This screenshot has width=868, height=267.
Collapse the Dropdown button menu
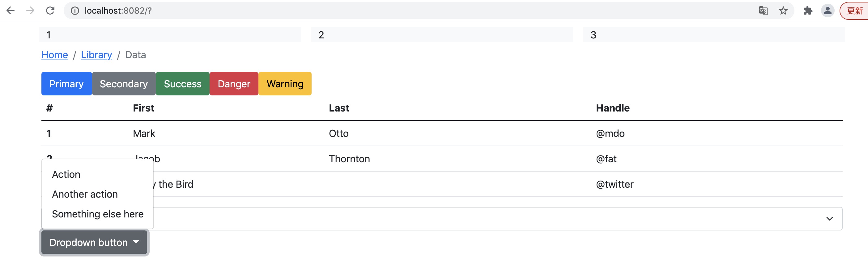coord(94,242)
